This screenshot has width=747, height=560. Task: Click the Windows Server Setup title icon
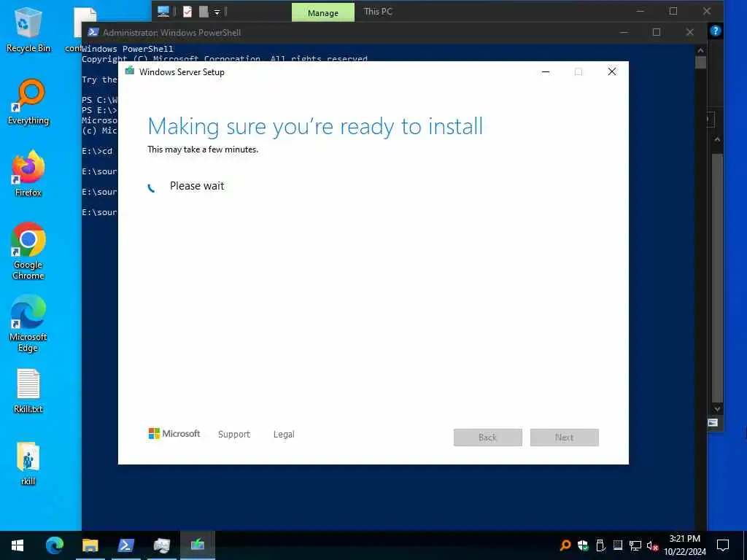(130, 71)
